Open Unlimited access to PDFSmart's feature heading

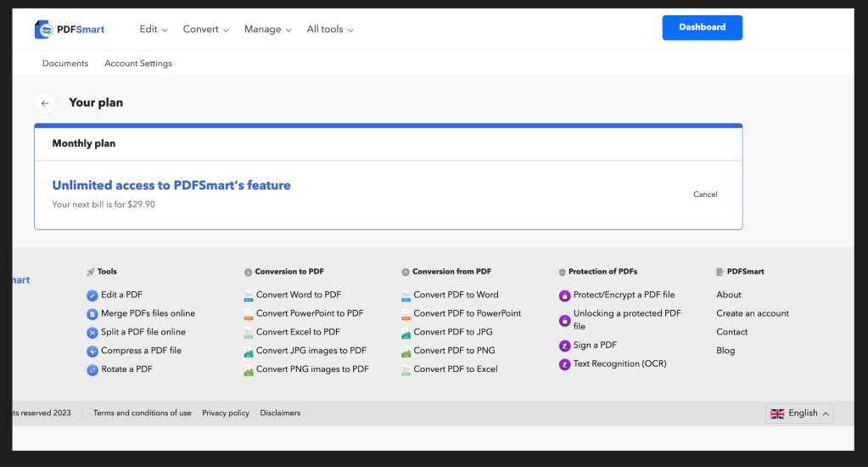[171, 185]
